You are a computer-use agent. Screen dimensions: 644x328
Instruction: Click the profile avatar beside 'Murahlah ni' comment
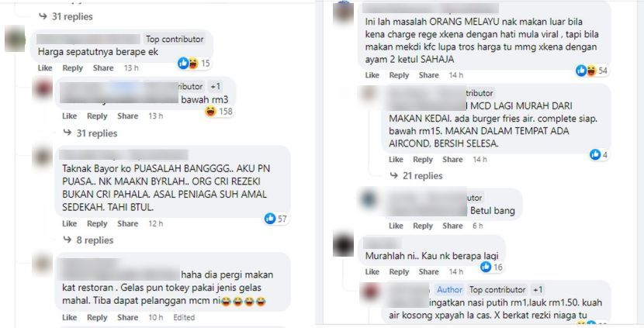click(344, 246)
